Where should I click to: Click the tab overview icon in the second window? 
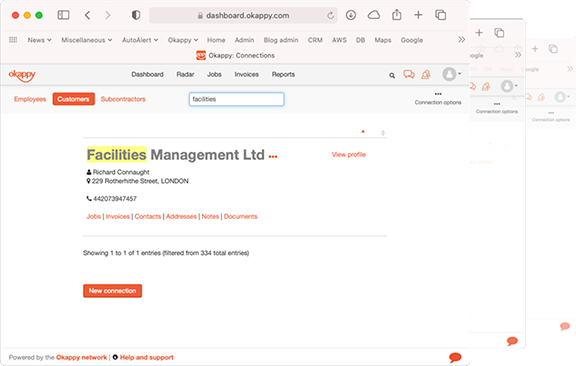(x=499, y=33)
